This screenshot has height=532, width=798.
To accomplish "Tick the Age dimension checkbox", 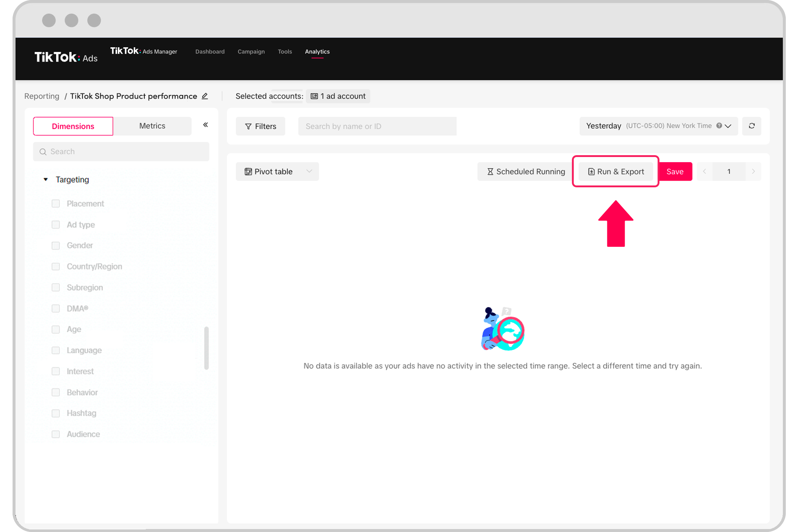I will coord(56,330).
